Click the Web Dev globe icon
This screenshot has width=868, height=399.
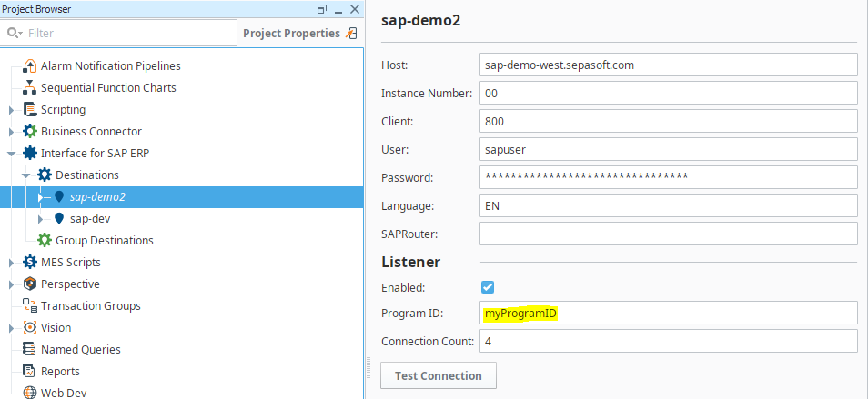pos(30,393)
